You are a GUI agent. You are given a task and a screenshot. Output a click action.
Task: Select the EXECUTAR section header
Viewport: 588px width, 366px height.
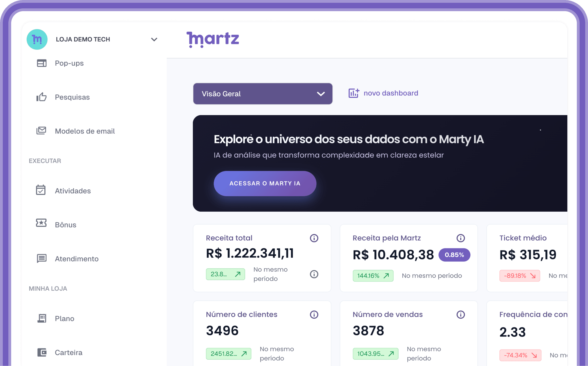pos(45,160)
